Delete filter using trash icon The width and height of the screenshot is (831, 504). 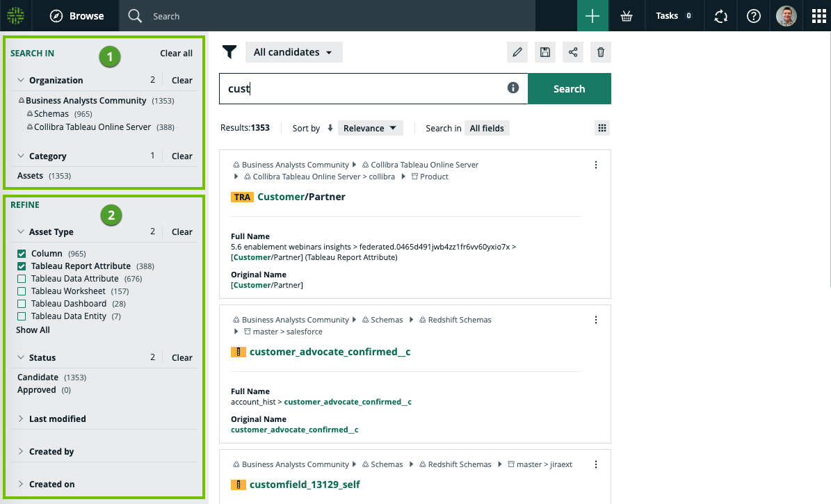pos(601,52)
